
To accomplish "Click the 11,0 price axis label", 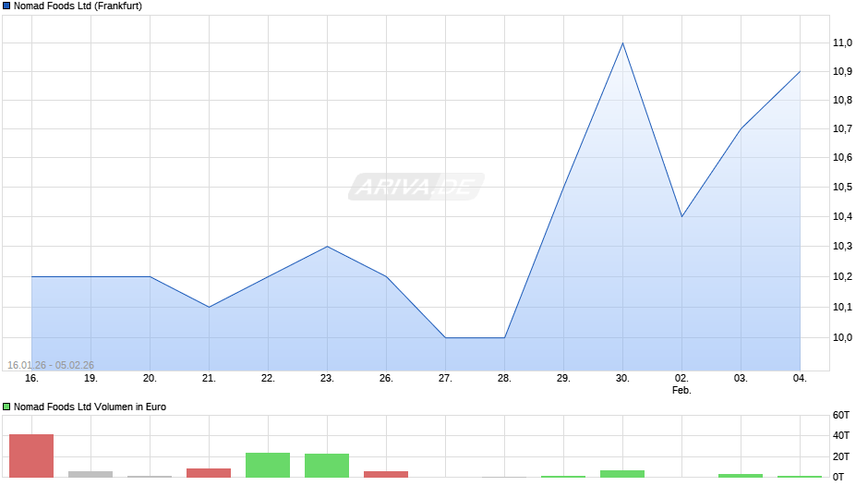I will click(x=842, y=43).
